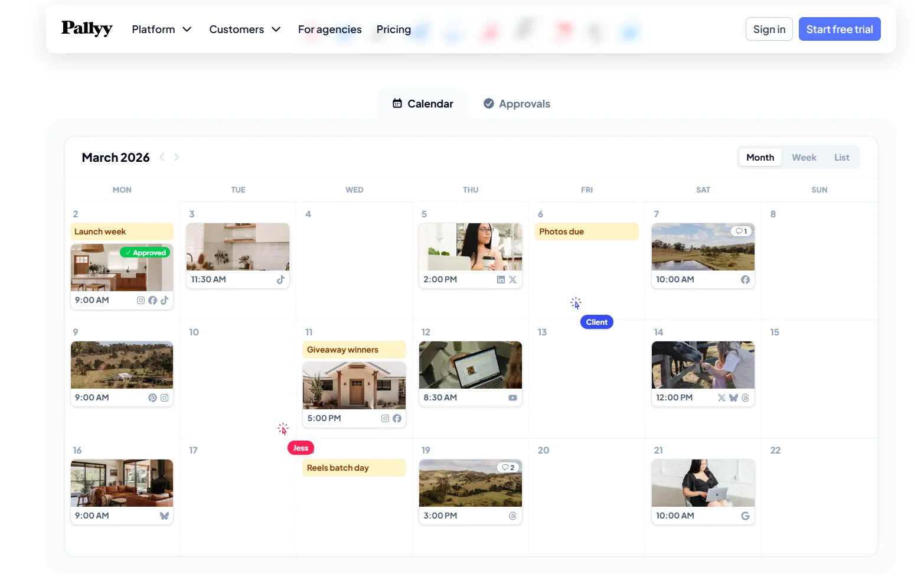Click Instagram icon on the 5:00 PM post
The height and width of the screenshot is (577, 924).
(385, 418)
